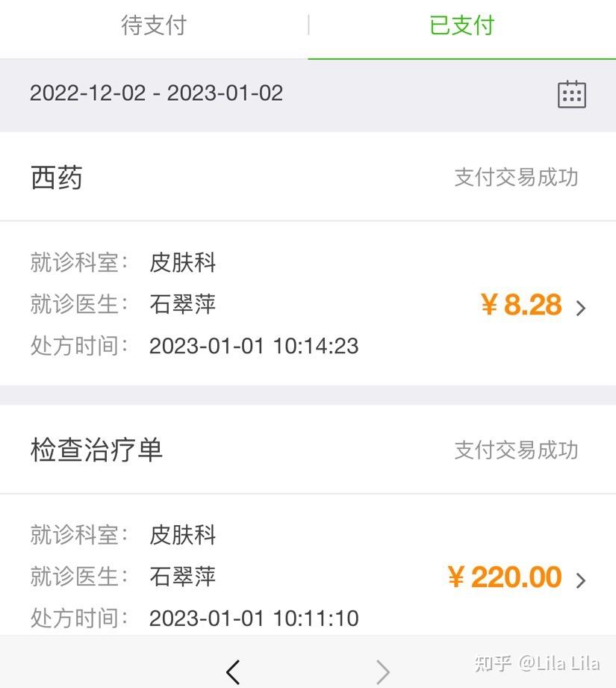The height and width of the screenshot is (688, 616).
Task: Select doctor name 石翠萍 in 西药 record
Action: point(182,304)
